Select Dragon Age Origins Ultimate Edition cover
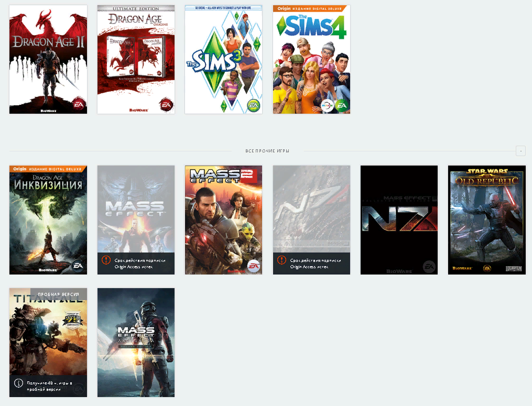532x406 pixels. pos(136,59)
